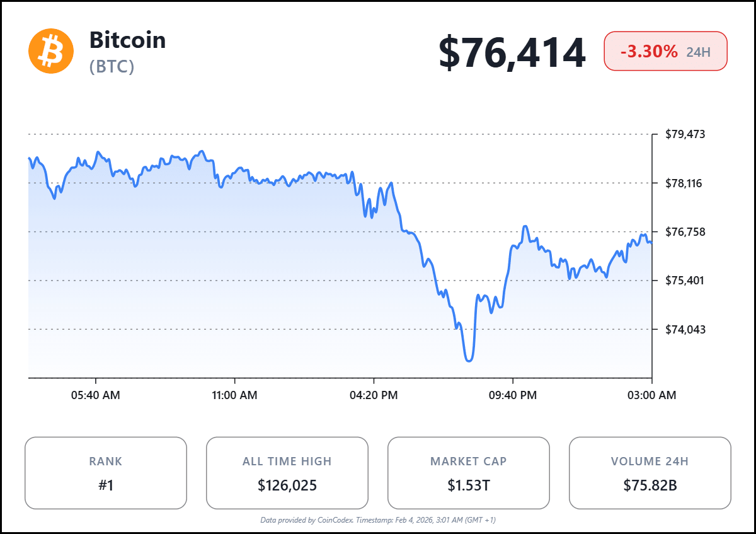Click the 05:40 AM time axis label
This screenshot has width=756, height=534.
point(96,395)
